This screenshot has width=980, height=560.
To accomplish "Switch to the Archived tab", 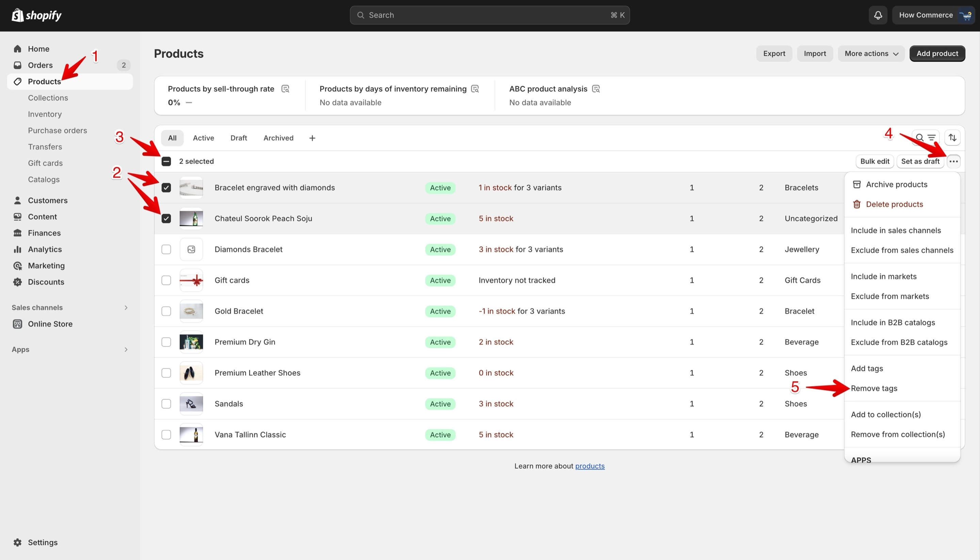I will click(x=278, y=138).
